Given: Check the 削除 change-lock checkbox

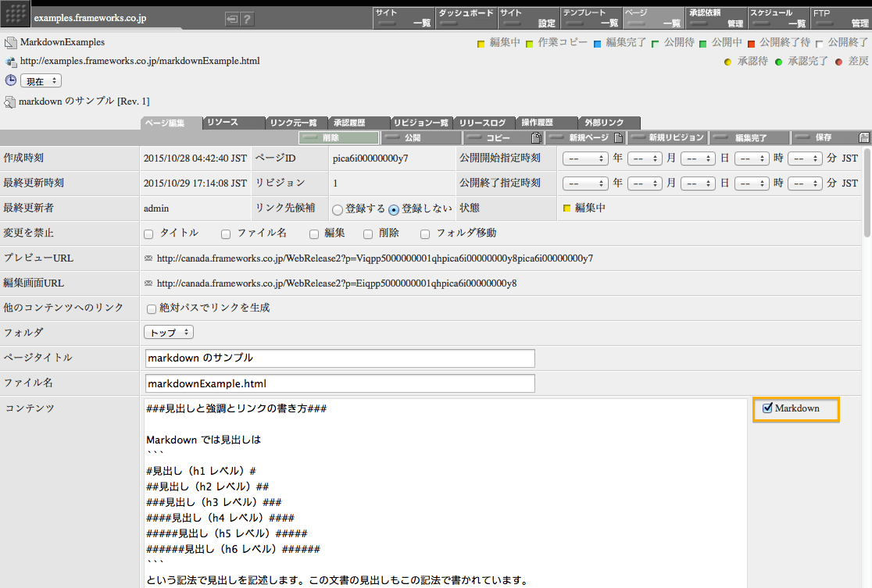Looking at the screenshot, I should pos(368,234).
